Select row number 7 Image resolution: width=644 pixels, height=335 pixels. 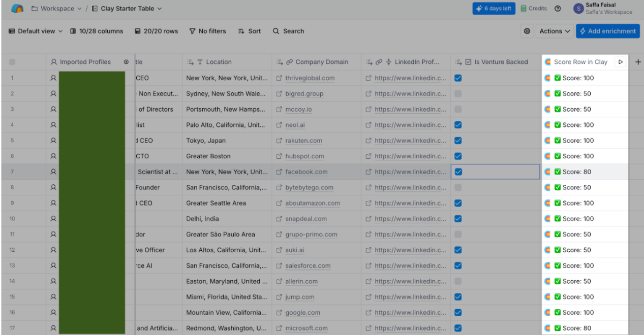point(12,172)
